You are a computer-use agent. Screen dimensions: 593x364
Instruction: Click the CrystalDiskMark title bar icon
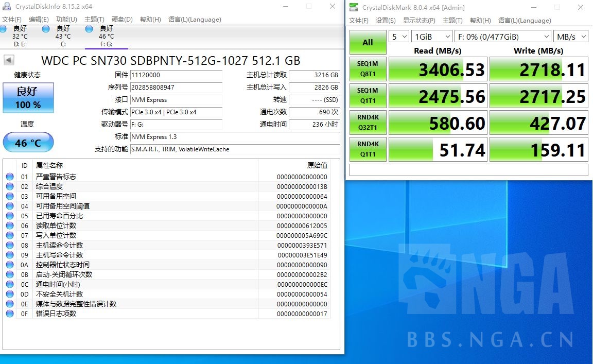[x=354, y=7]
